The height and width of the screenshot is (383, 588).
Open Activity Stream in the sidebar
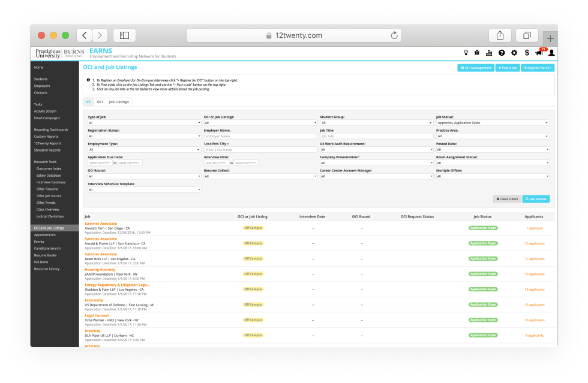[x=46, y=111]
